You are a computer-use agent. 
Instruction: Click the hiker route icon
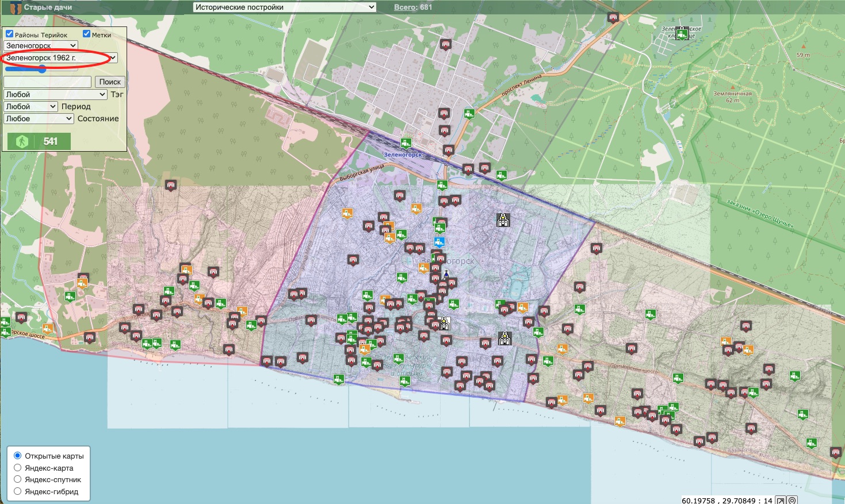pos(22,141)
